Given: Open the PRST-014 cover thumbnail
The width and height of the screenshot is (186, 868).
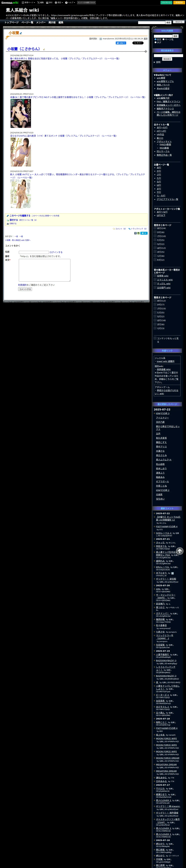Looking at the screenshot, I should point(21,75).
